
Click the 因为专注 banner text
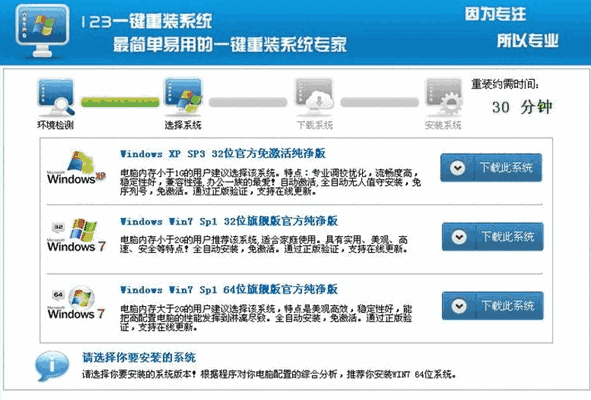point(495,14)
